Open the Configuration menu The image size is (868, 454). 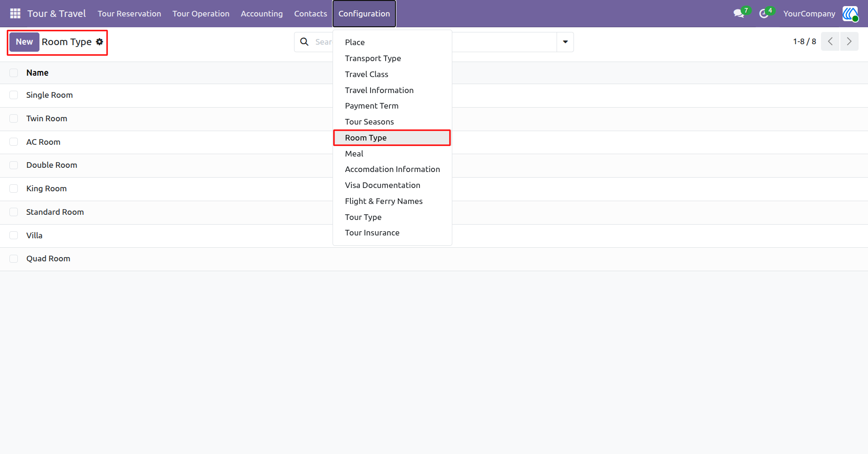(364, 14)
